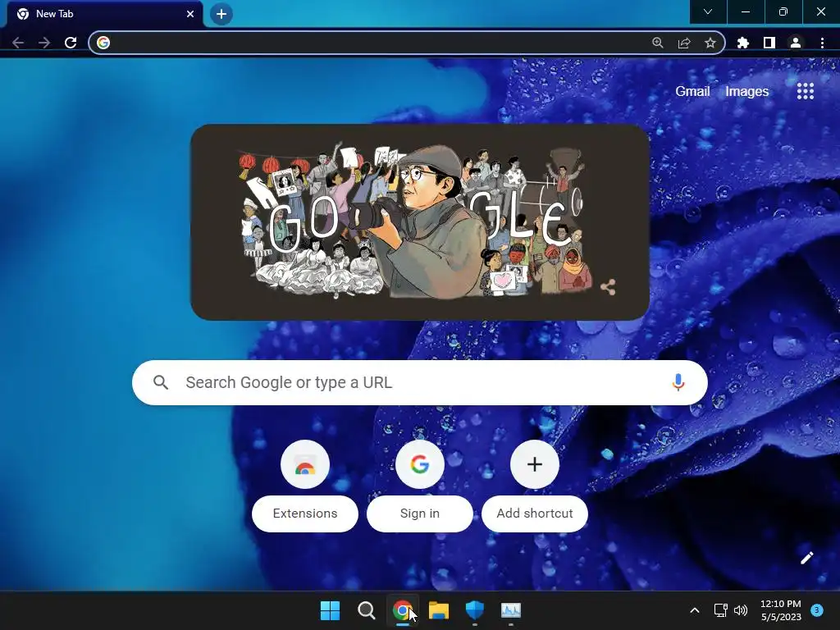
Task: Open taskbar Search
Action: (367, 610)
